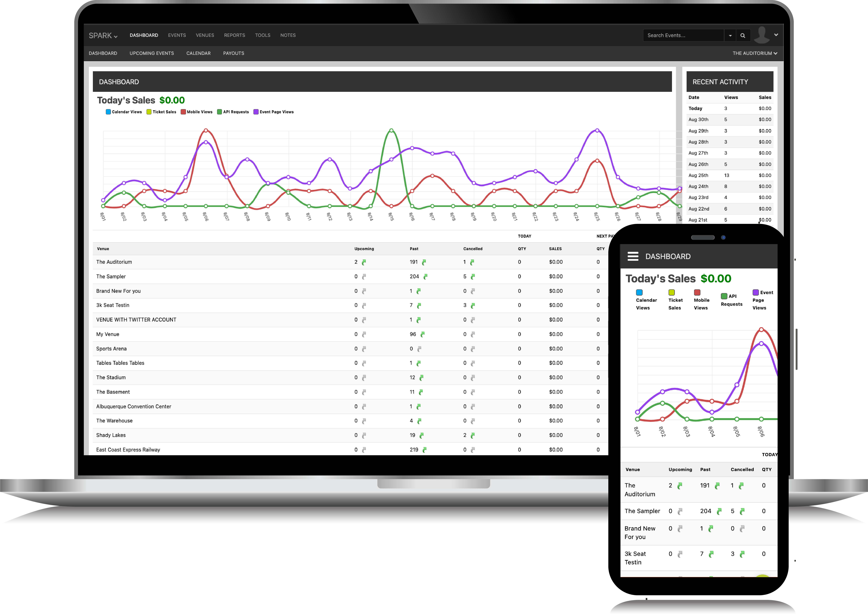
Task: Open search options dropdown caret
Action: pyautogui.click(x=730, y=35)
